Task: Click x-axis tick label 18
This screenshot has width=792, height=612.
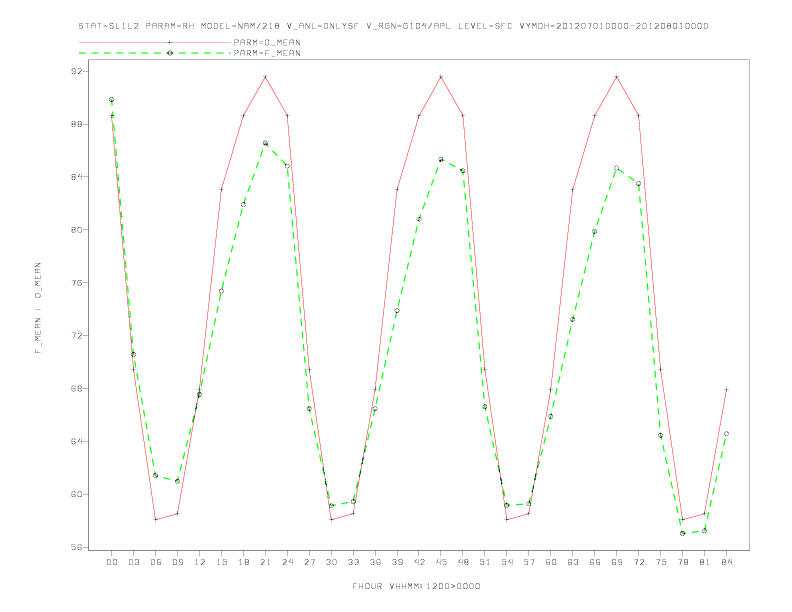Action: (243, 562)
